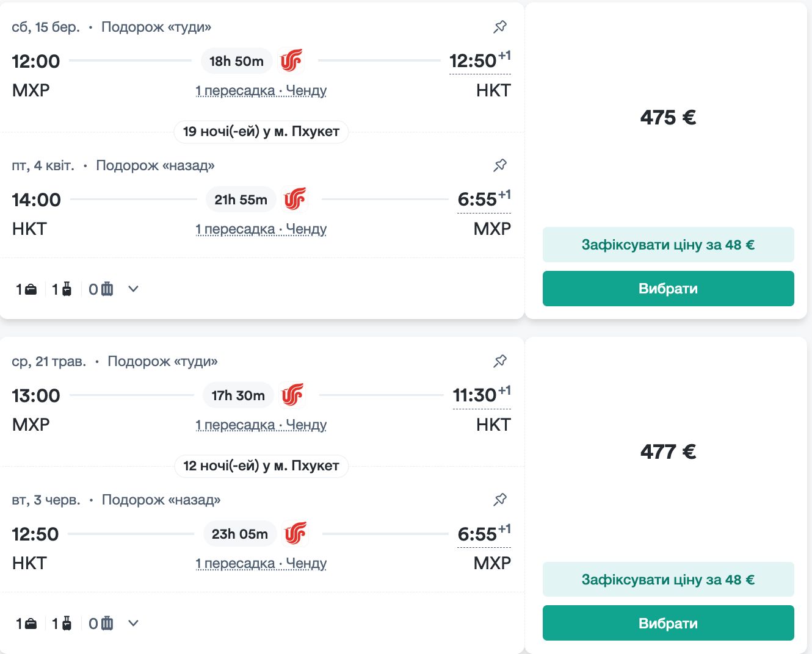812x654 pixels.
Task: Open layover details for 21h 55m flight
Action: point(261,229)
